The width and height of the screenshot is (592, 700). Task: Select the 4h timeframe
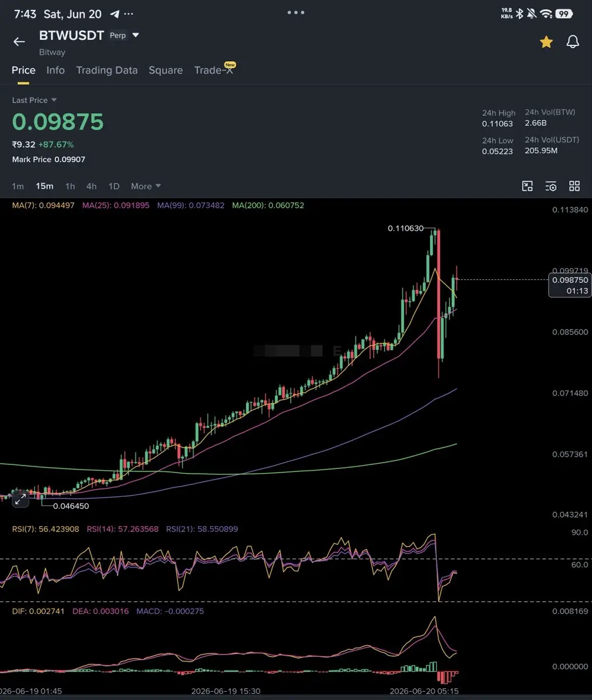pyautogui.click(x=92, y=186)
